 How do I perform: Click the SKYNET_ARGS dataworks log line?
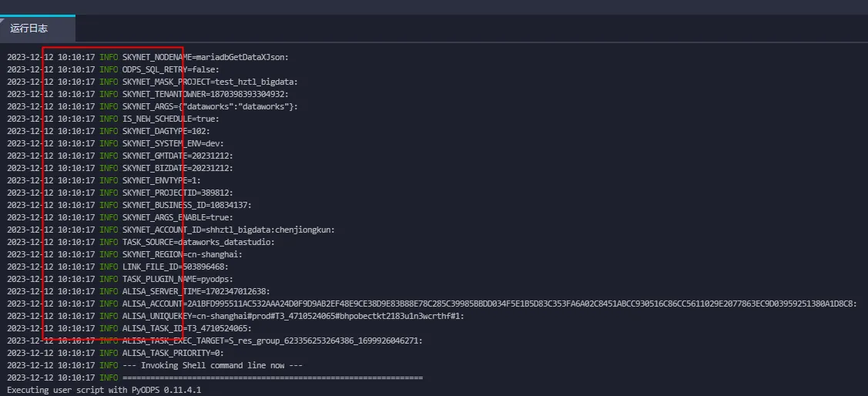tap(209, 106)
